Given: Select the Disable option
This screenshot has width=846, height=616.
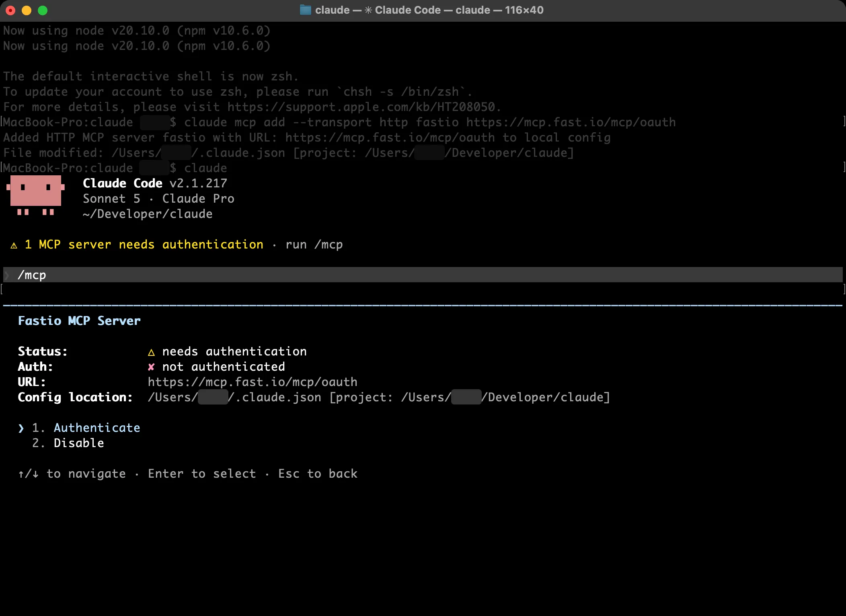Looking at the screenshot, I should (x=79, y=443).
